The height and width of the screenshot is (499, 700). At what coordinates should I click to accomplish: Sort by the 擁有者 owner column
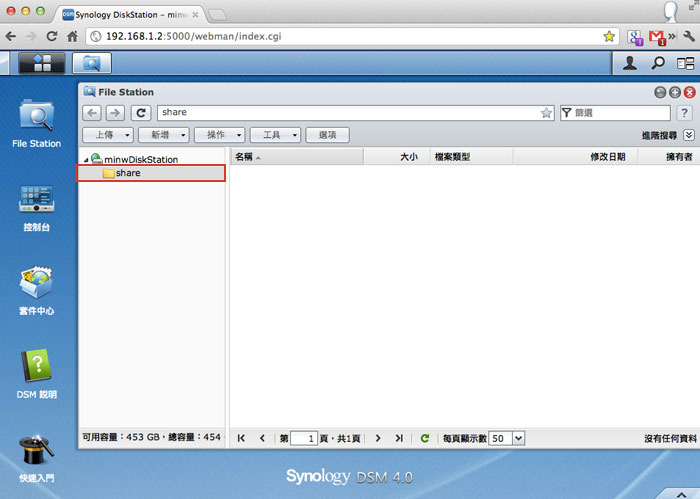[669, 157]
